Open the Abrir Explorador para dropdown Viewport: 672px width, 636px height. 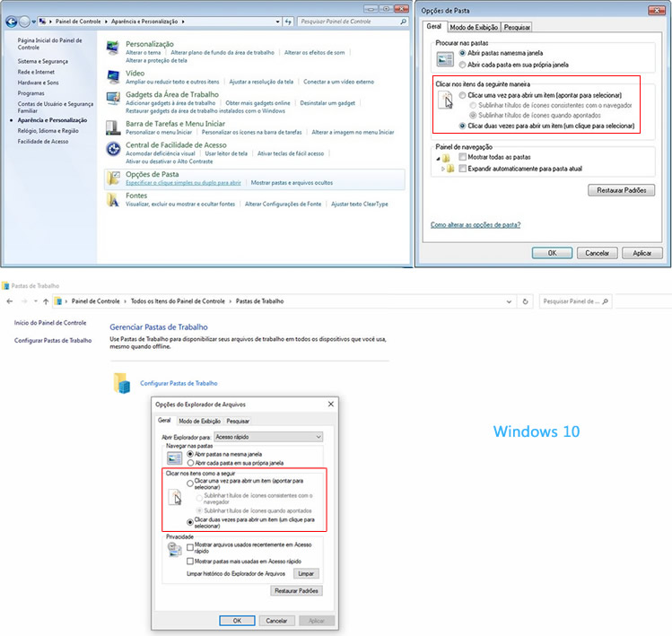tap(268, 437)
